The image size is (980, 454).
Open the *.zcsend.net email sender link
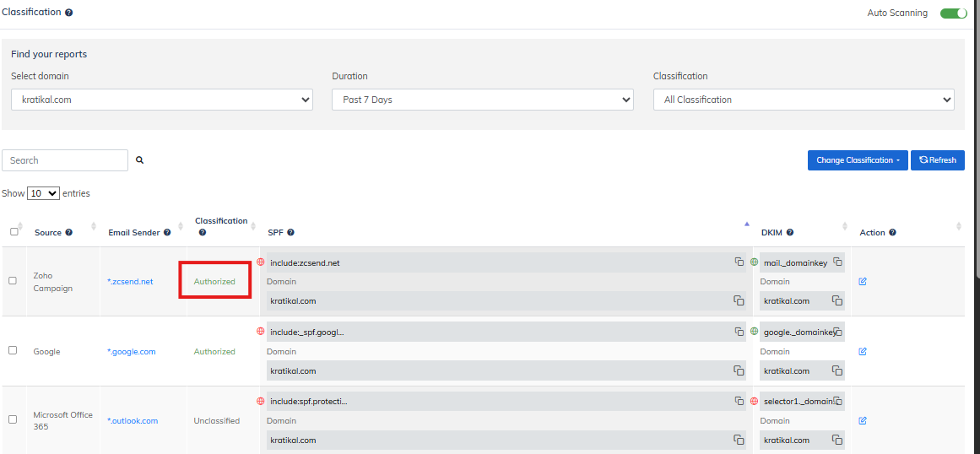(130, 282)
